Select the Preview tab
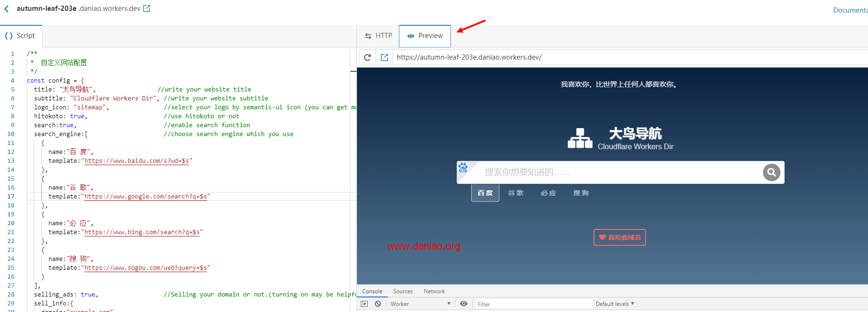This screenshot has width=868, height=312. [x=425, y=36]
